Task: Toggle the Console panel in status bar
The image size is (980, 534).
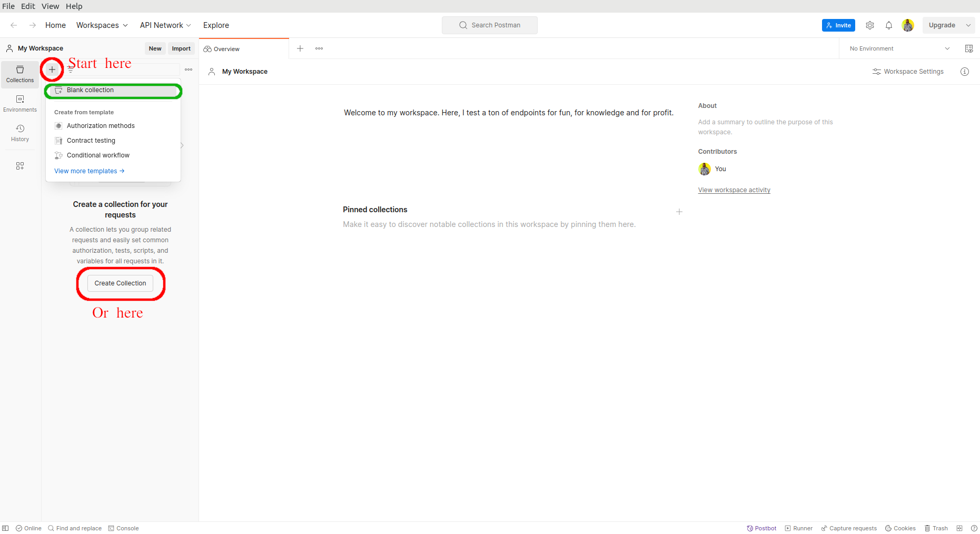Action: 123,528
